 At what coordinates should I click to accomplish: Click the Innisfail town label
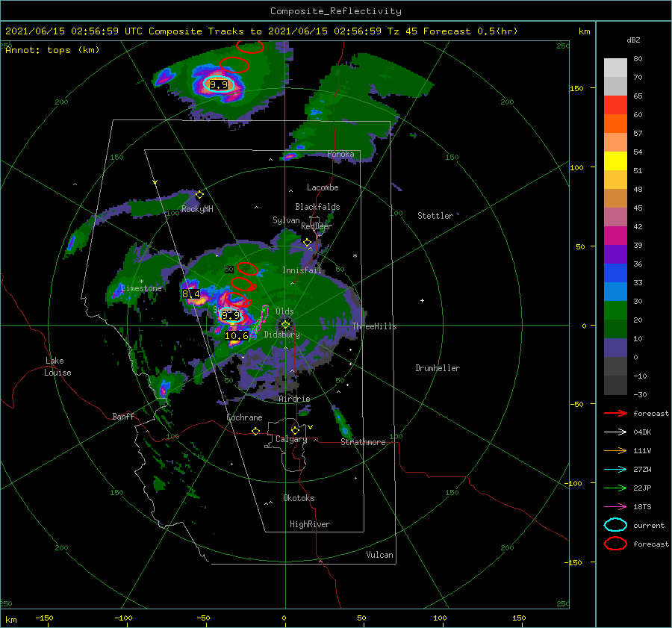[x=302, y=270]
